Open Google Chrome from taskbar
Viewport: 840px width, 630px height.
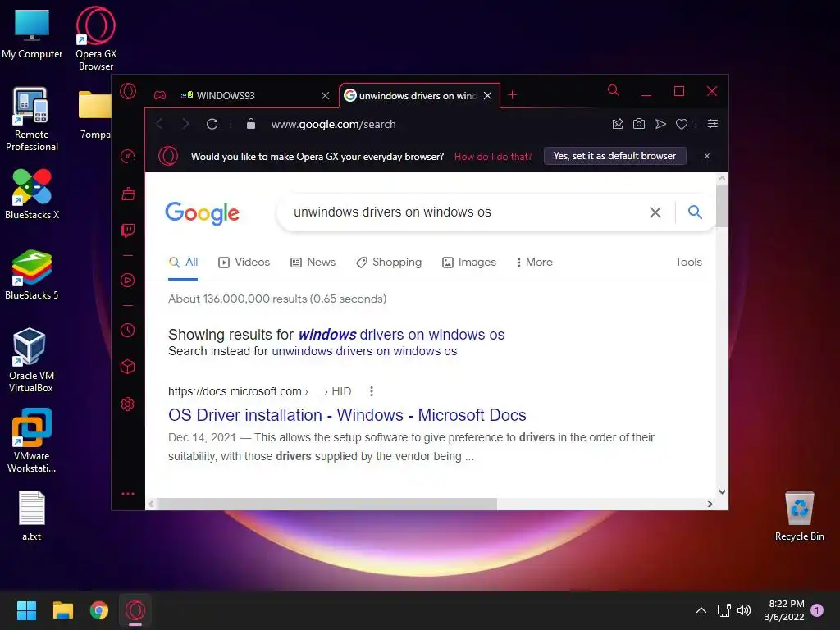pos(98,610)
